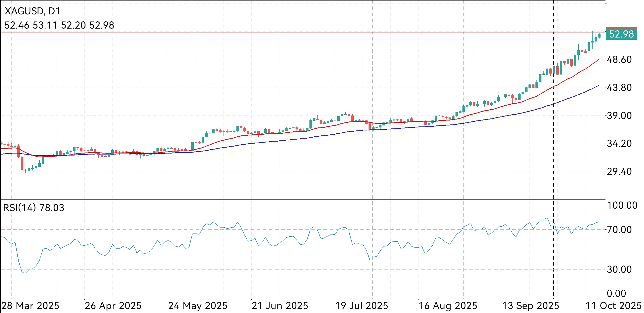
Task: Click the 28 Mar 2025 date label
Action: point(30,306)
